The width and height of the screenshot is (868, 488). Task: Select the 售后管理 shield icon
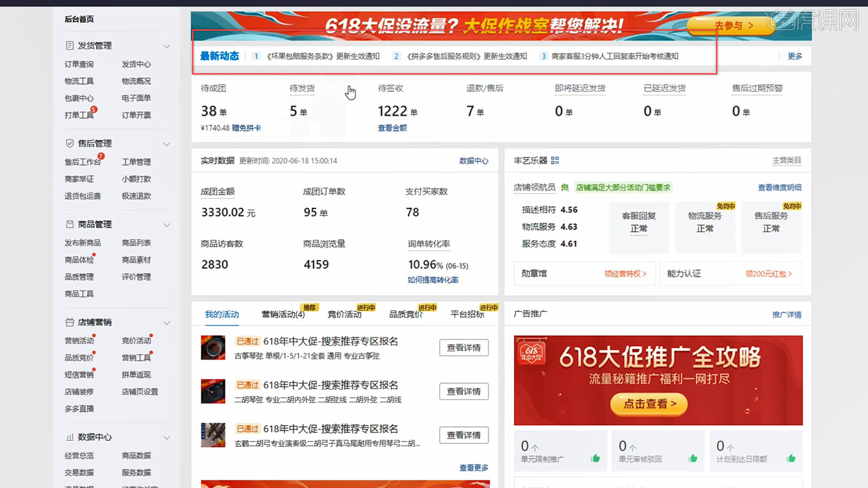click(69, 143)
